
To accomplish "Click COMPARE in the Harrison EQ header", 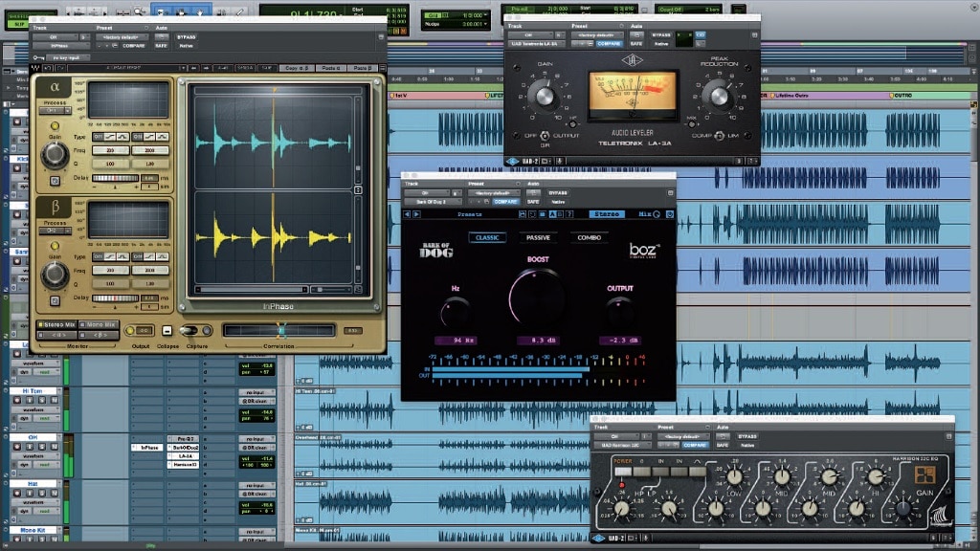I will point(695,445).
